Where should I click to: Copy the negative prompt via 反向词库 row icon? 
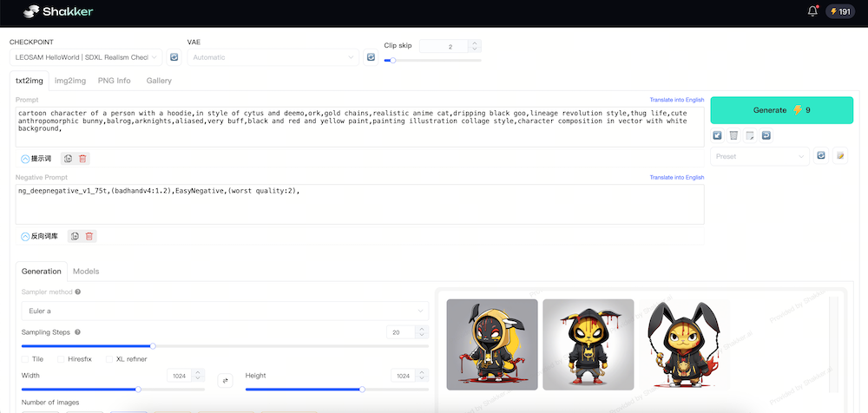[75, 236]
